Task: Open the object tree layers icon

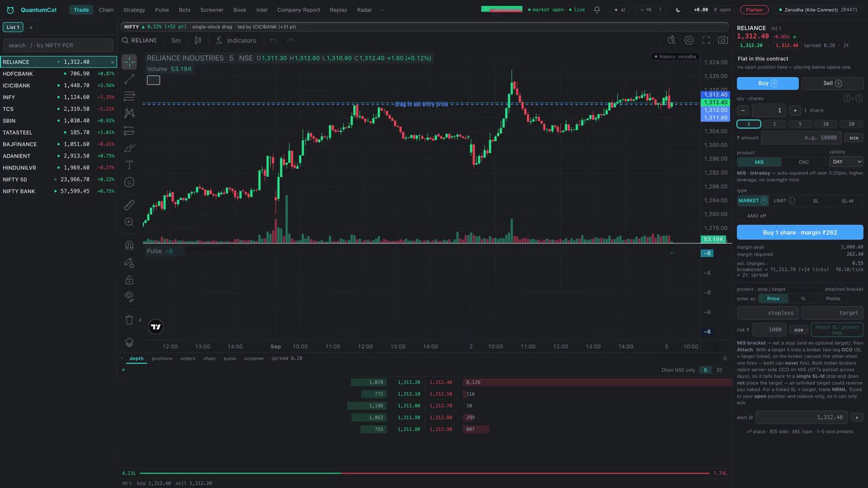Action: coord(129,342)
